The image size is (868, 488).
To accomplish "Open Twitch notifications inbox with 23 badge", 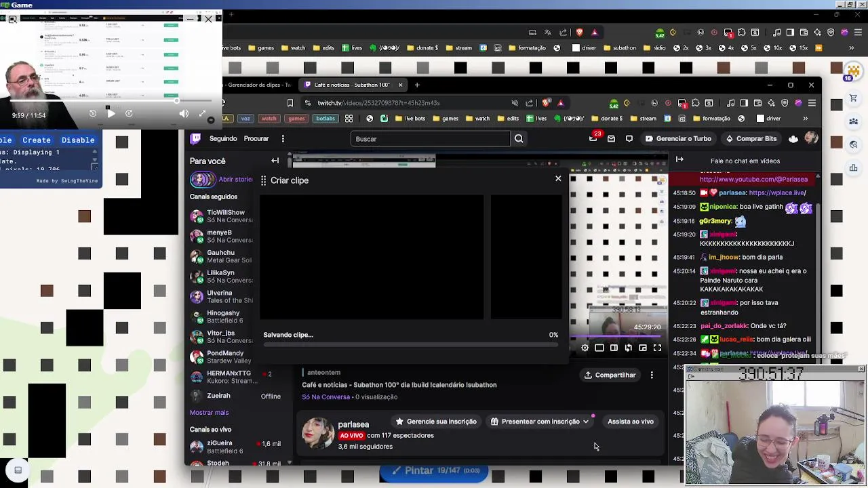I will (593, 138).
